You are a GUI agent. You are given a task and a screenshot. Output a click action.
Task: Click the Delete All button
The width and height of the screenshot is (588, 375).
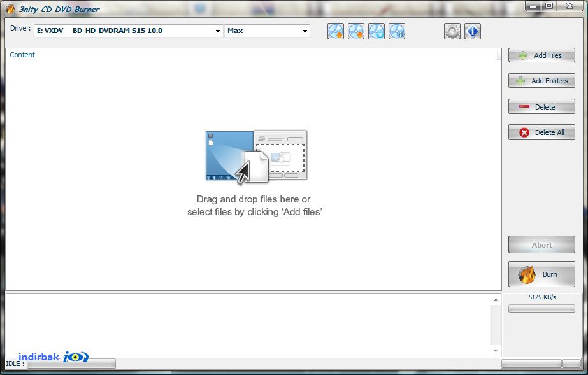pos(541,132)
